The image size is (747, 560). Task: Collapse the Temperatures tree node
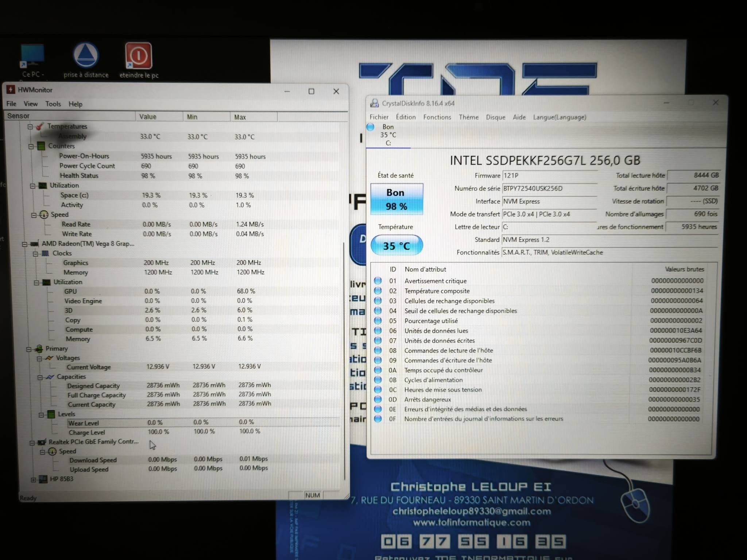[x=30, y=127]
